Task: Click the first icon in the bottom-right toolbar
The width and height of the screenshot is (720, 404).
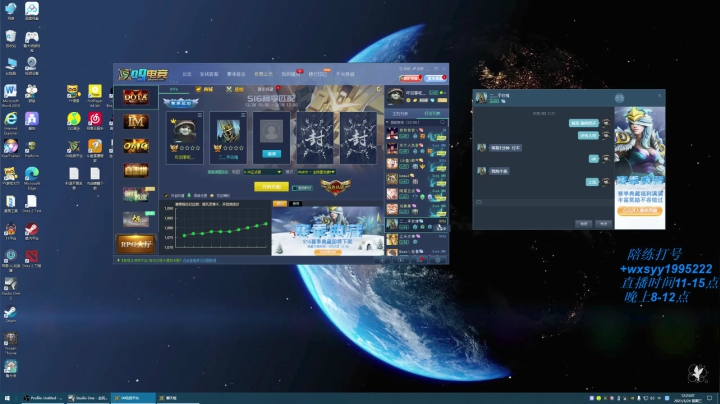Action: (x=382, y=260)
